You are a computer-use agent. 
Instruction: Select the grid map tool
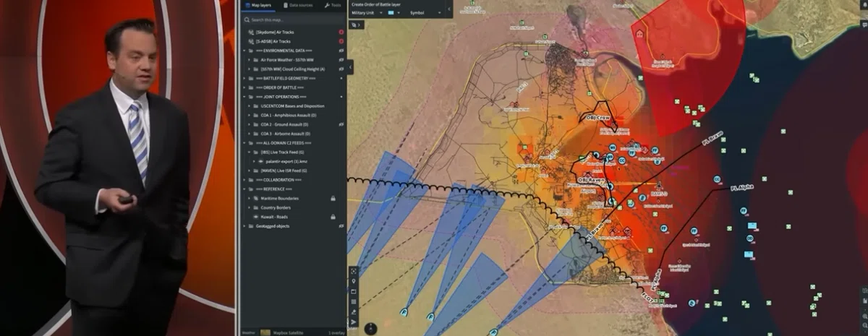coord(354,302)
